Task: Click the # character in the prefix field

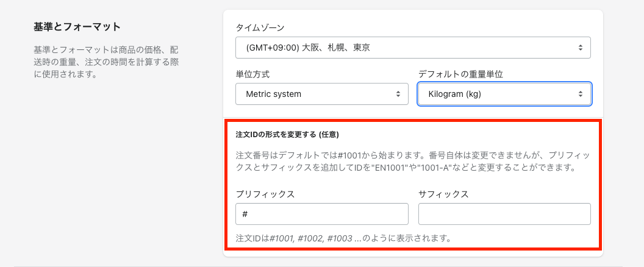Action: [245, 214]
